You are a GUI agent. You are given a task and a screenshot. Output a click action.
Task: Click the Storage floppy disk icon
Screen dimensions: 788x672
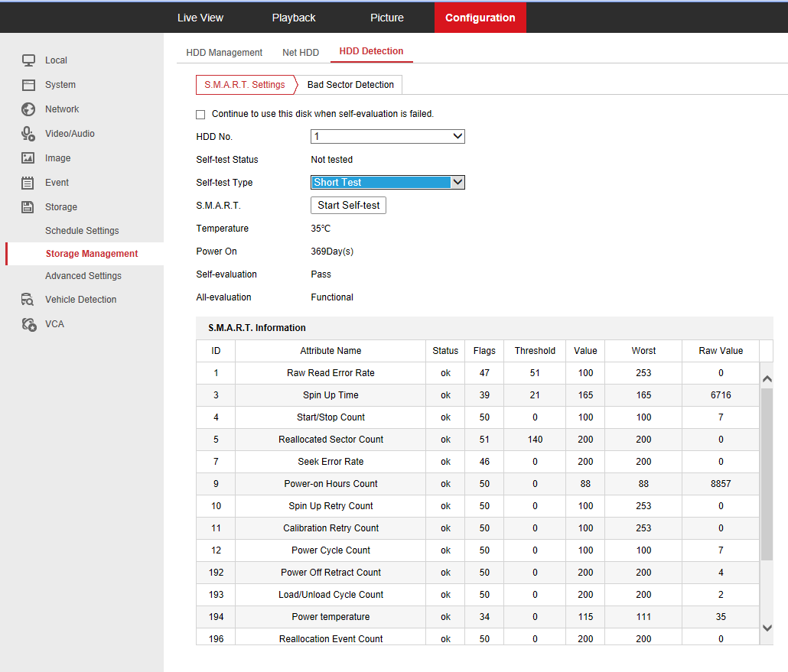tap(28, 207)
